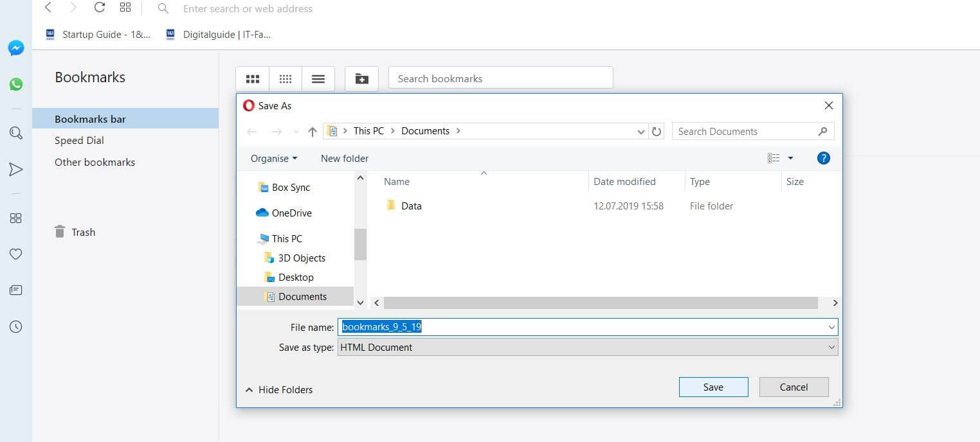Open WhatsApp in the Opera sidebar
This screenshot has width=980, height=442.
pyautogui.click(x=16, y=84)
